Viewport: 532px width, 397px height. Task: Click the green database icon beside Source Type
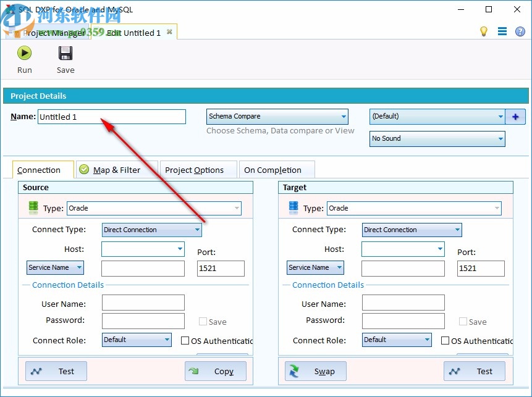coord(33,207)
